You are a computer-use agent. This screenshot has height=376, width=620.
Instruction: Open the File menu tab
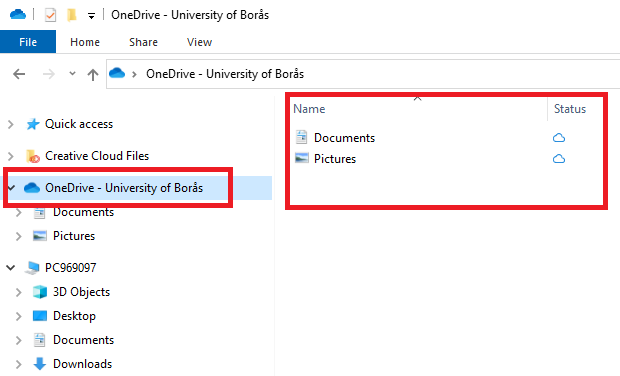pyautogui.click(x=28, y=42)
